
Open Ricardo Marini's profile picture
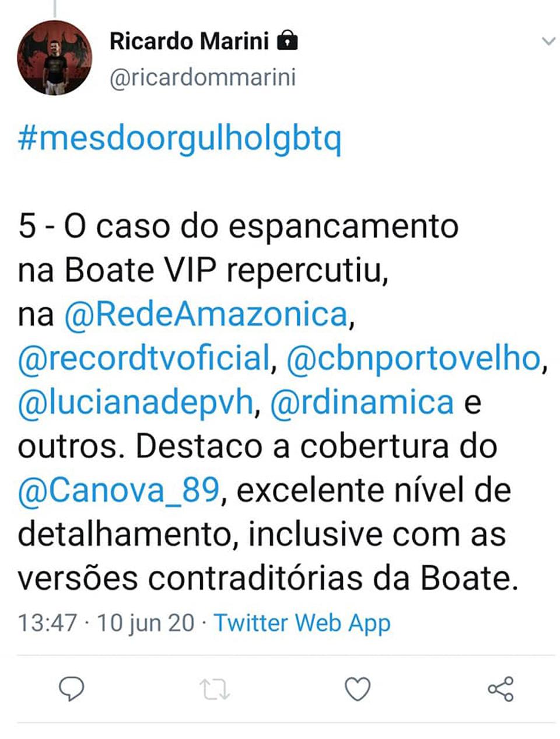click(54, 57)
